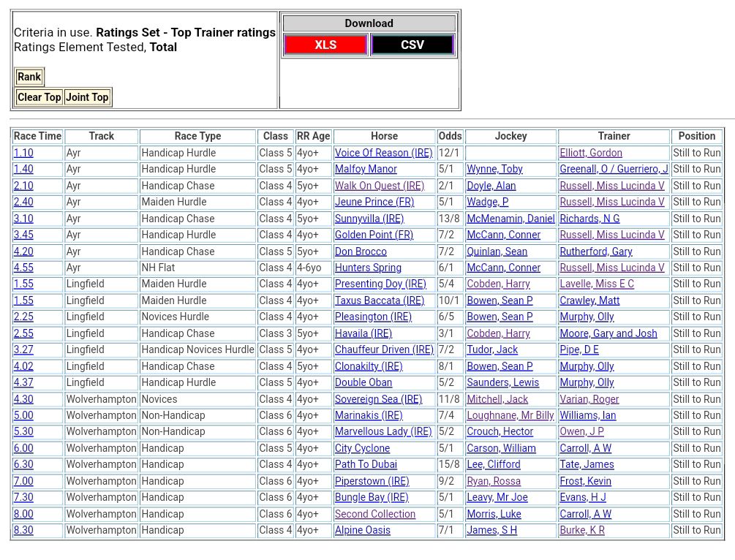Open the 8.30 Wolverhampton race link
The image size is (735, 560).
[23, 530]
